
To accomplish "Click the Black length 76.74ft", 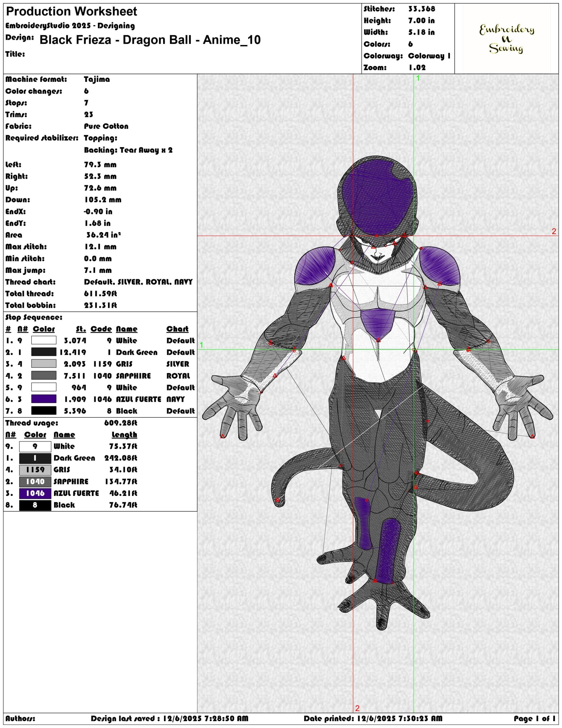I will [x=123, y=505].
